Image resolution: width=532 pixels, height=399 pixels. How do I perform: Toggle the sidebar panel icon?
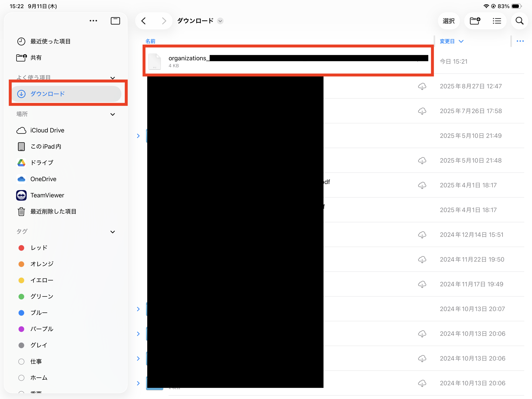click(115, 21)
